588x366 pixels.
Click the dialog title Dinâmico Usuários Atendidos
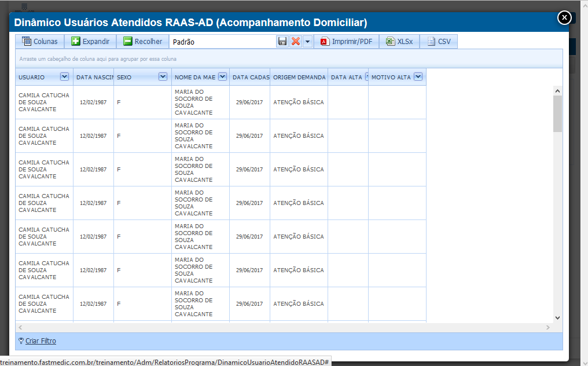(x=190, y=23)
